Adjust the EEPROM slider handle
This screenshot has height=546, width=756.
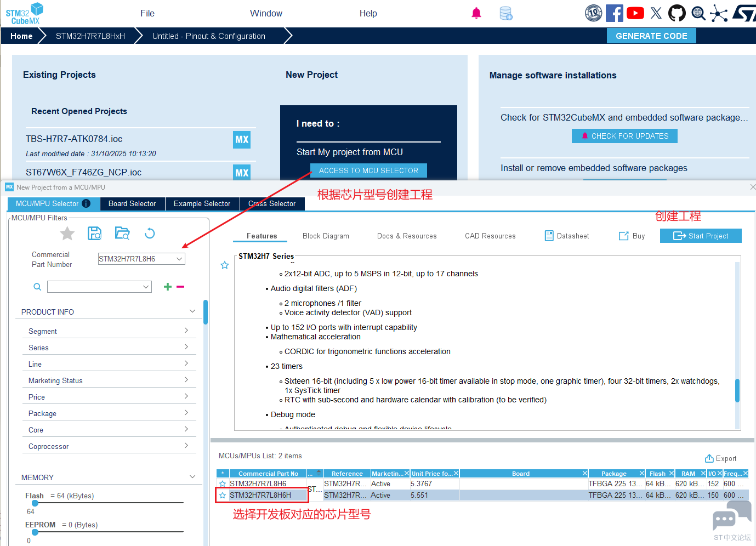[x=35, y=532]
